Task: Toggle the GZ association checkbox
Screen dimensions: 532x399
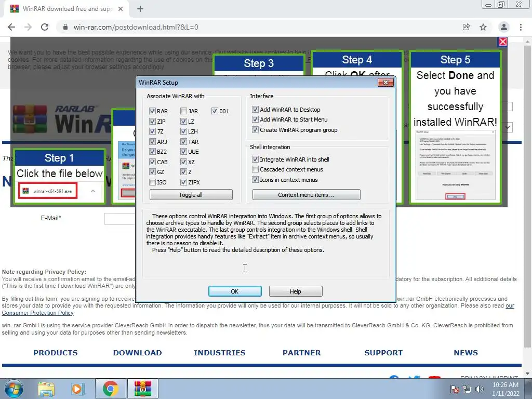Action: (x=152, y=172)
